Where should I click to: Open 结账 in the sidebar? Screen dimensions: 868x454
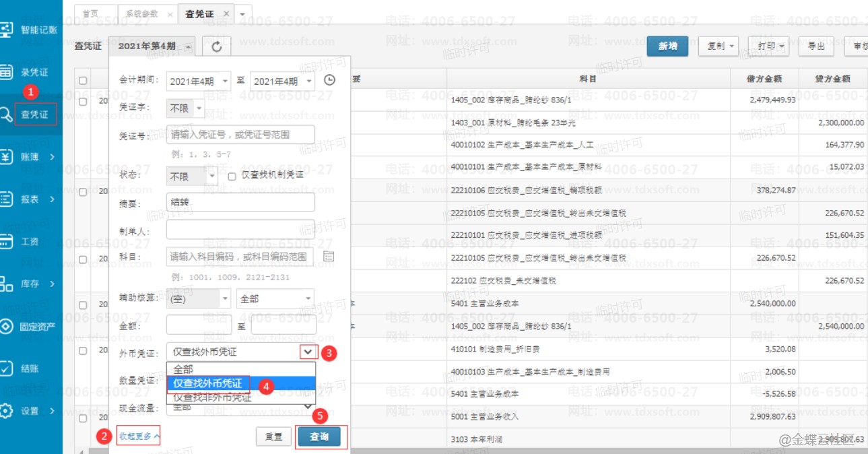[30, 368]
